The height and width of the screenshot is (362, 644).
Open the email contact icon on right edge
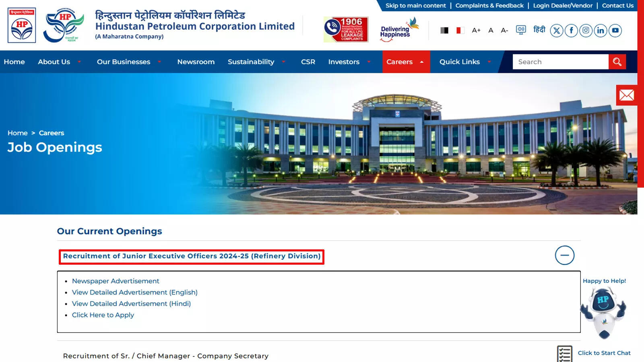[627, 95]
